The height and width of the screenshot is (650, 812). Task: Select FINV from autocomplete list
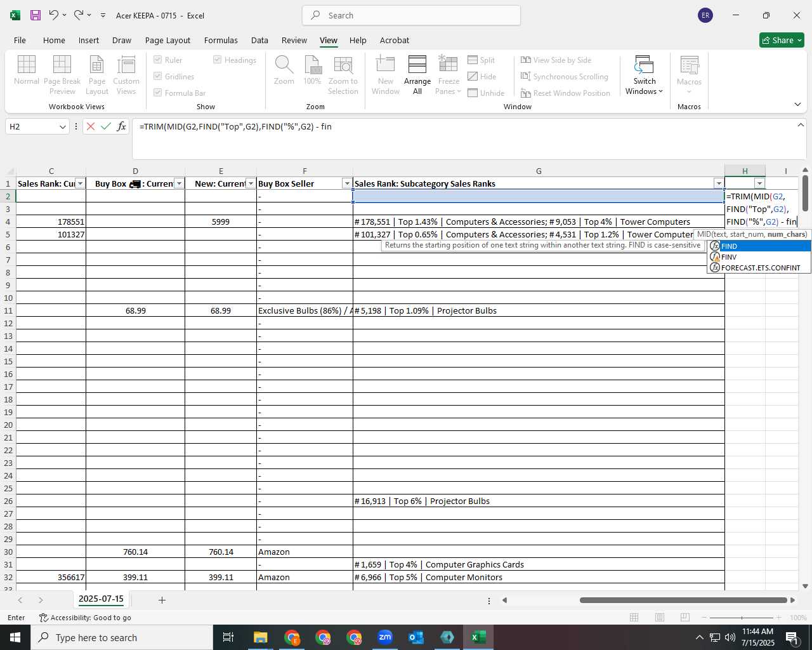[x=759, y=257]
